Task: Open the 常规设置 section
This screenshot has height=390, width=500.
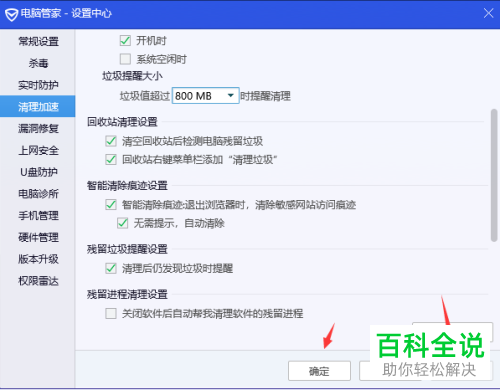Action: 38,42
